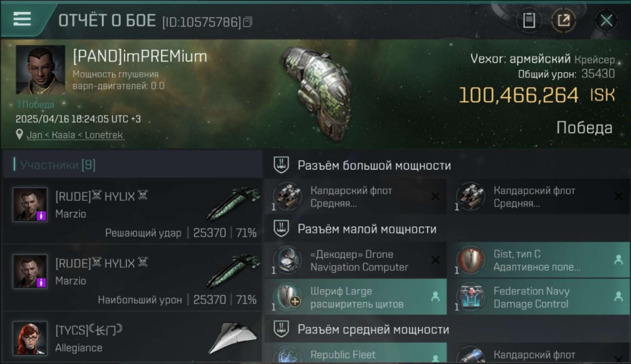The height and width of the screenshot is (364, 631).
Task: Click Шериф Large расширитель щитов icon
Action: coord(287,298)
